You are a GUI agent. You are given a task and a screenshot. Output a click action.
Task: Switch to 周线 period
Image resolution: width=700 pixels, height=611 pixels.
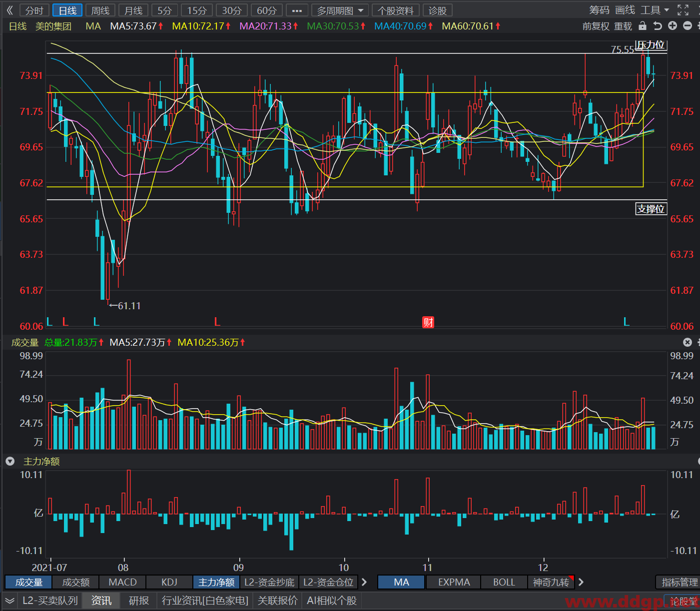(100, 10)
